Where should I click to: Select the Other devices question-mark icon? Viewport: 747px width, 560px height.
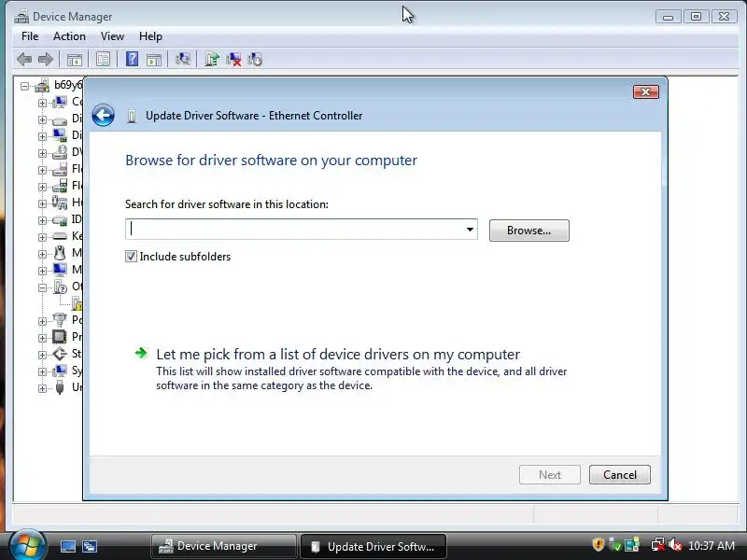(60, 287)
